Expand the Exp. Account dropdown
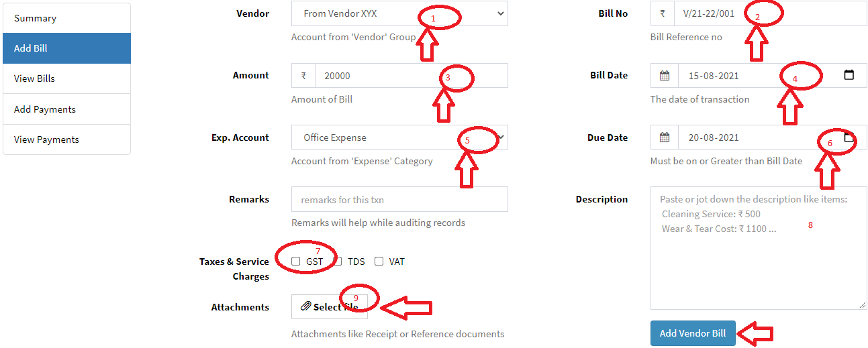868x348 pixels. 399,137
